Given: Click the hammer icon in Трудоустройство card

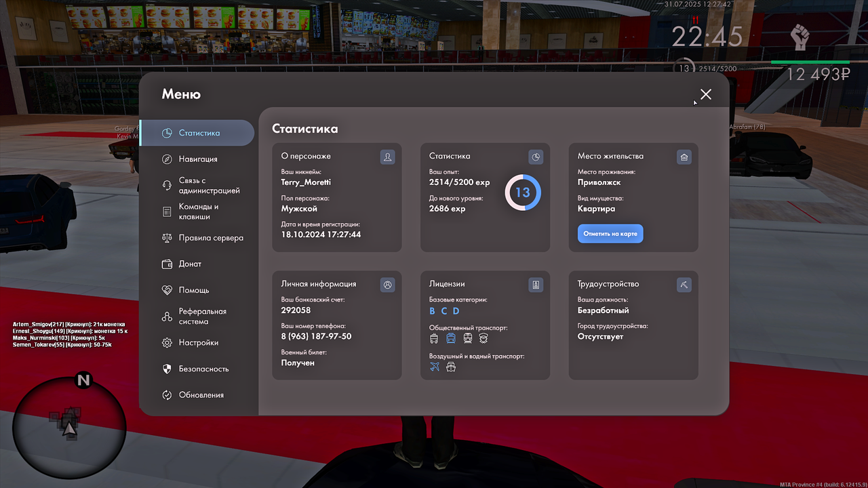Looking at the screenshot, I should [684, 285].
